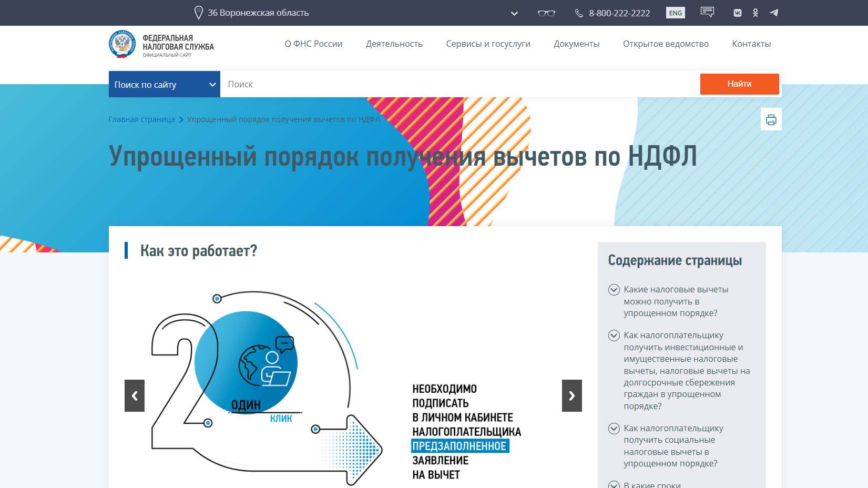Expand the region selector chevron
Viewport: 868px width, 488px height.
(514, 14)
